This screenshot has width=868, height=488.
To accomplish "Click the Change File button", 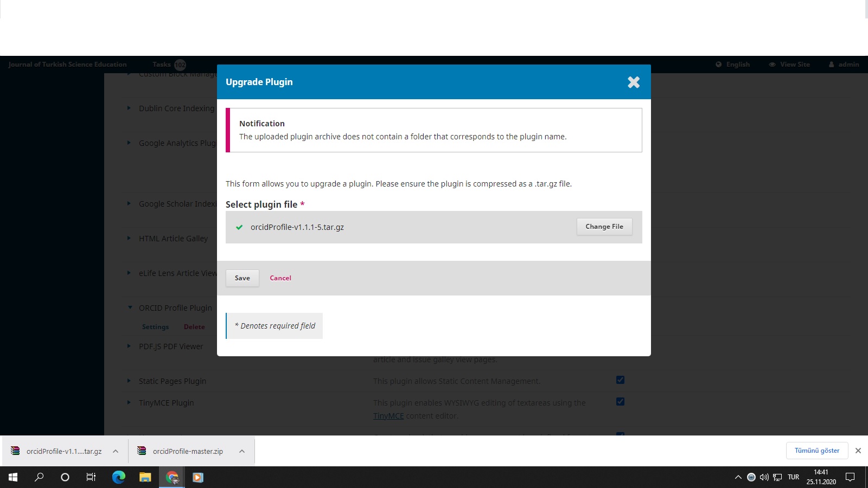I will click(x=604, y=227).
